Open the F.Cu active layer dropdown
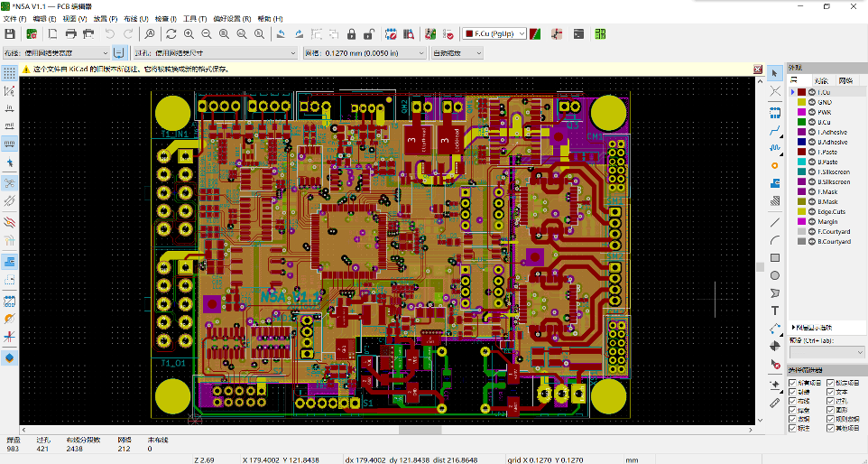The width and height of the screenshot is (868, 464). point(494,34)
